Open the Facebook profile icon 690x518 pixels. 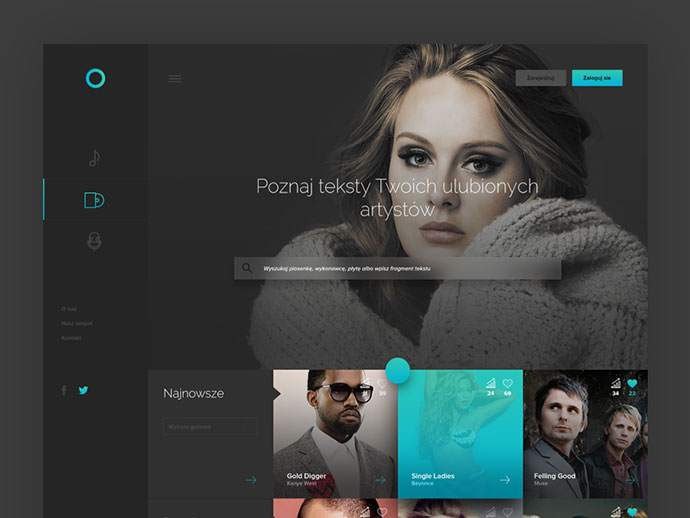64,390
